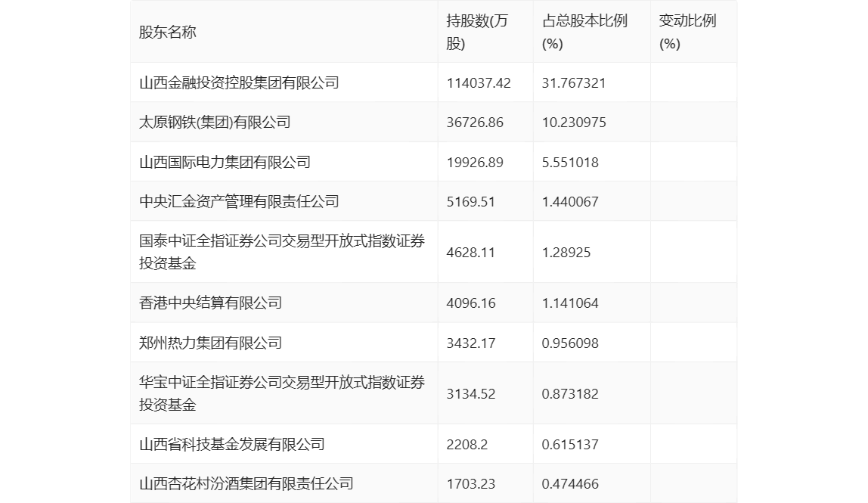Select 山西金融投资控股集团有限公司 shareholder name

coord(239,83)
